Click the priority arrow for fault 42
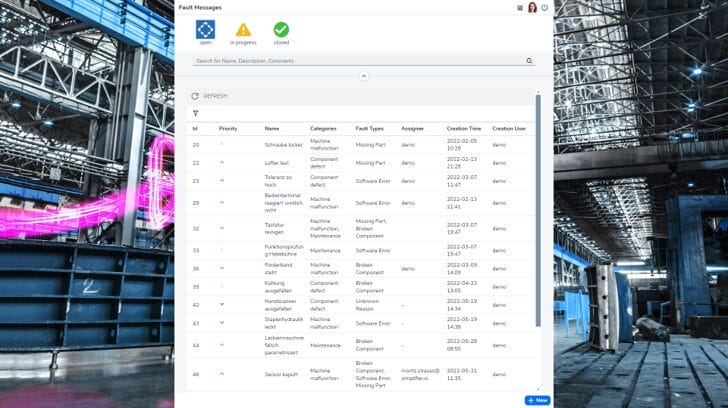Screen dimensions: 728x408 (222, 304)
